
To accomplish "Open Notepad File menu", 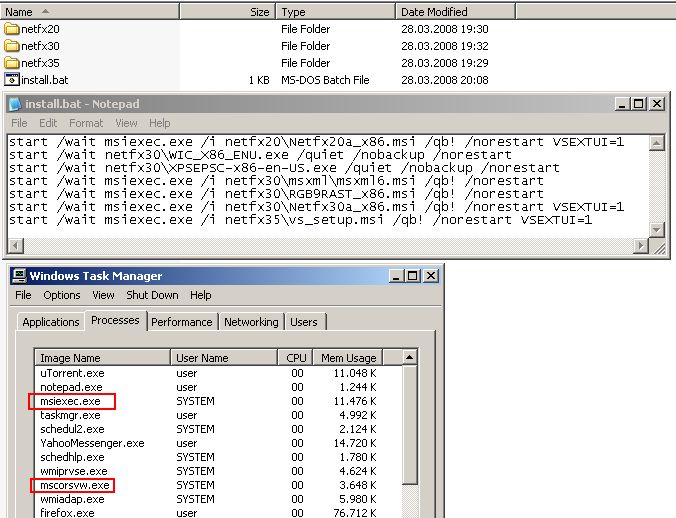I will click(x=19, y=123).
